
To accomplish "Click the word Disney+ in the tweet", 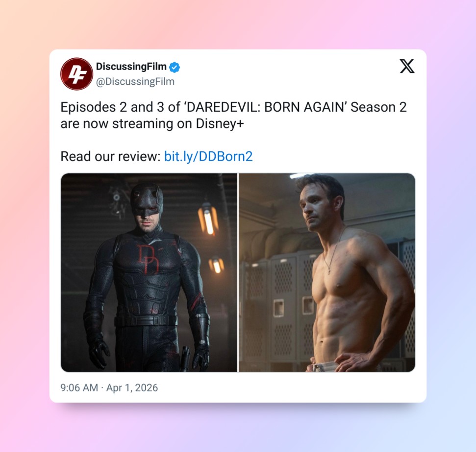I will tap(220, 123).
